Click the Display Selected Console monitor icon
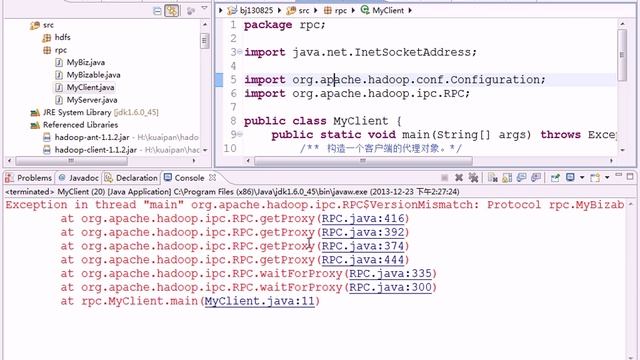 tap(570, 177)
